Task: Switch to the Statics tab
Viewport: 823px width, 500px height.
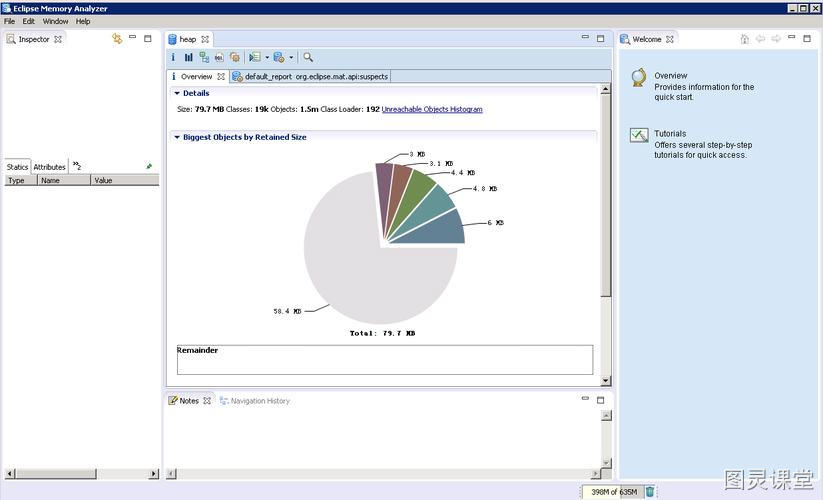Action: [x=17, y=167]
